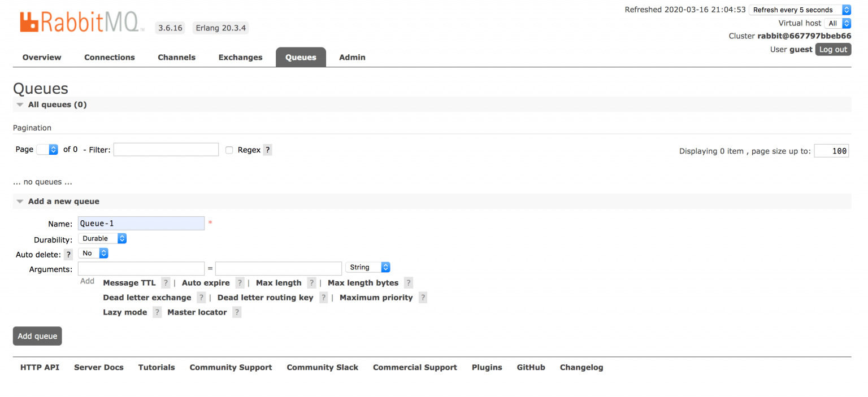Show help for Dead letter exchange
Image resolution: width=868 pixels, height=397 pixels.
[x=201, y=298]
